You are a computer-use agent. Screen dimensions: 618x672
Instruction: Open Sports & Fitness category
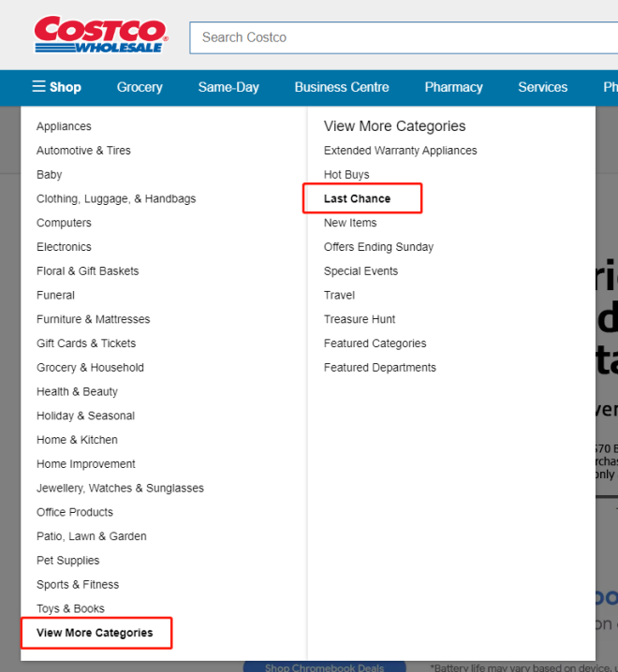coord(78,585)
